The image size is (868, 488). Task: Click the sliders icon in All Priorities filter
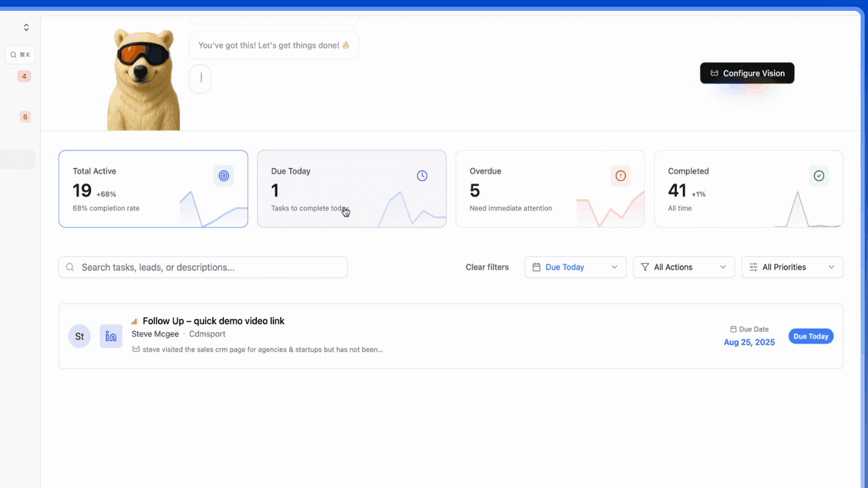pyautogui.click(x=753, y=267)
